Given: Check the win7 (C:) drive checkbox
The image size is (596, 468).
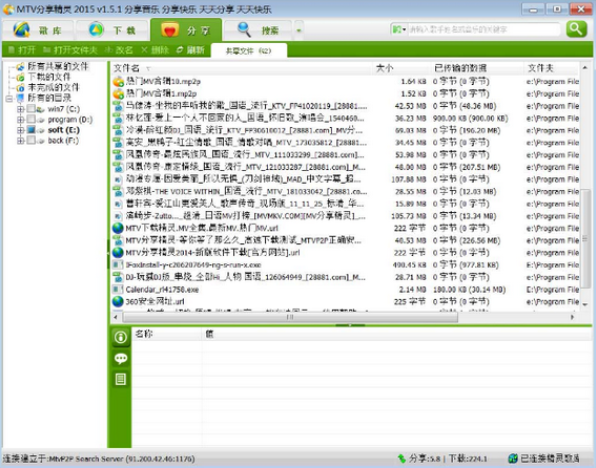Looking at the screenshot, I should point(31,109).
